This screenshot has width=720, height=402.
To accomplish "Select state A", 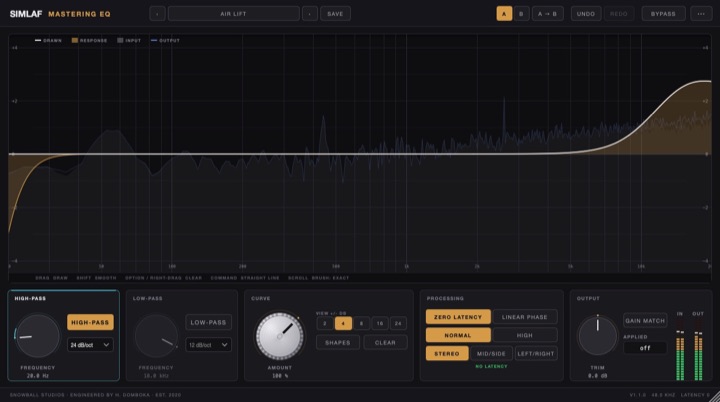I will tap(504, 14).
